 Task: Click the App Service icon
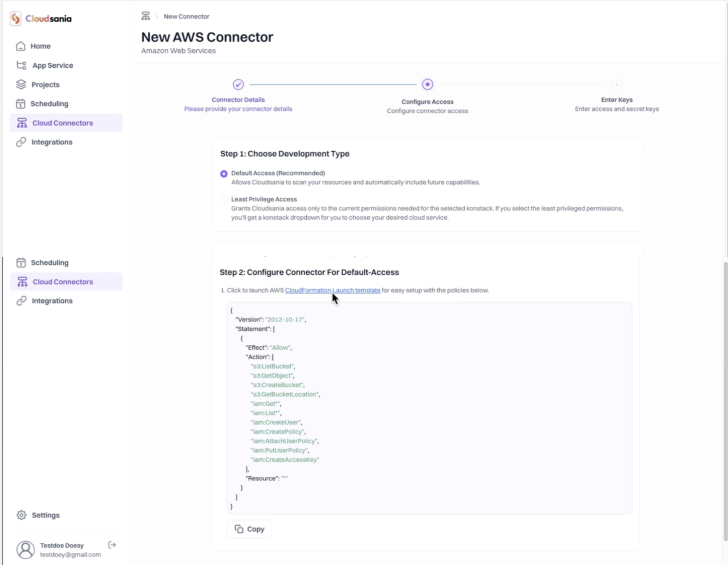tap(21, 65)
